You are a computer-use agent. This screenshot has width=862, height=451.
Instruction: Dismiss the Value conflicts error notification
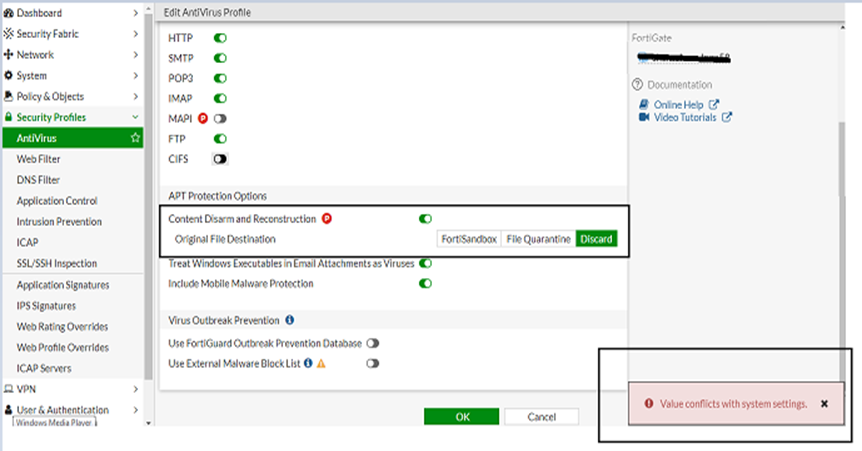pos(824,403)
